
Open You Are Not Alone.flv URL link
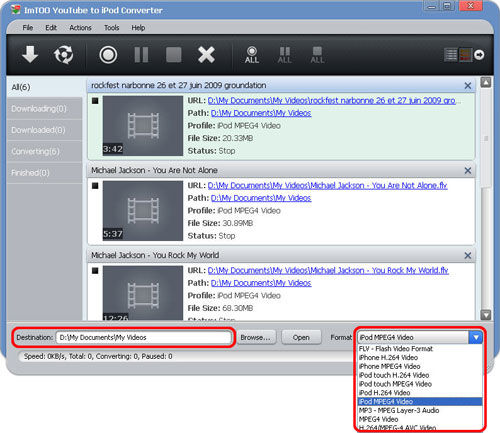[x=327, y=185]
